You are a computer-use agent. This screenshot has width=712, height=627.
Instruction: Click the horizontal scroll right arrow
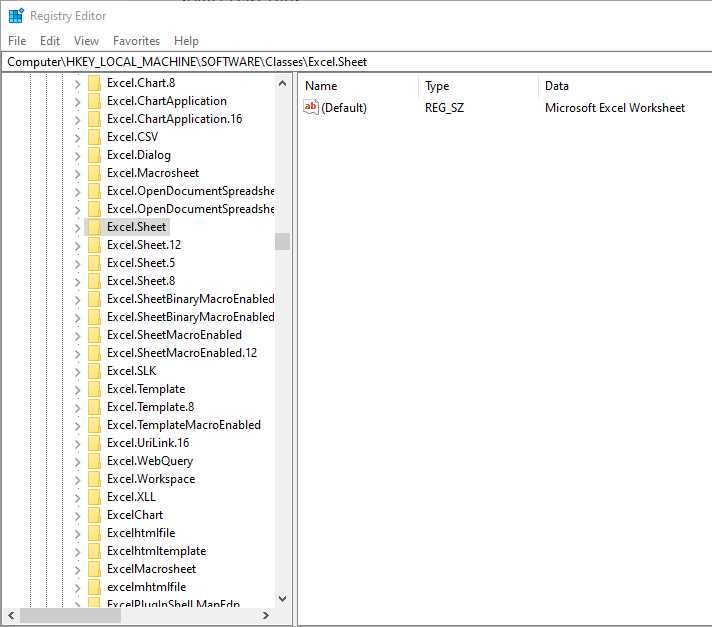tap(266, 616)
